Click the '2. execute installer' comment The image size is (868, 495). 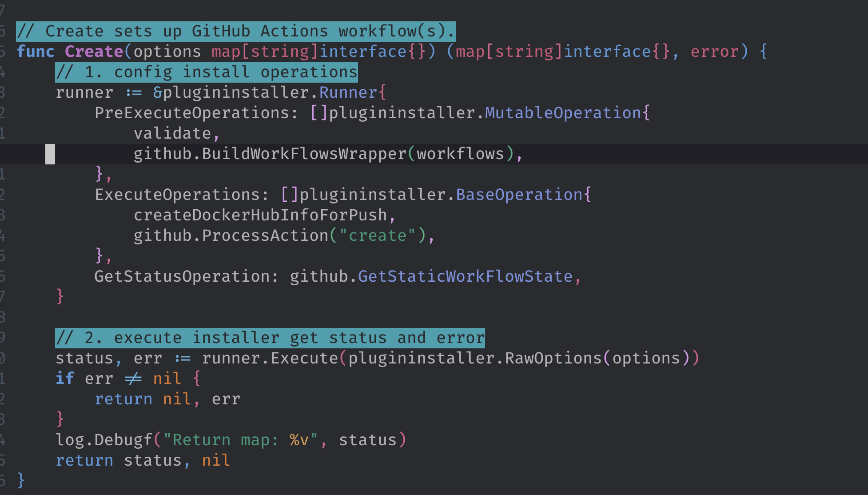click(270, 338)
